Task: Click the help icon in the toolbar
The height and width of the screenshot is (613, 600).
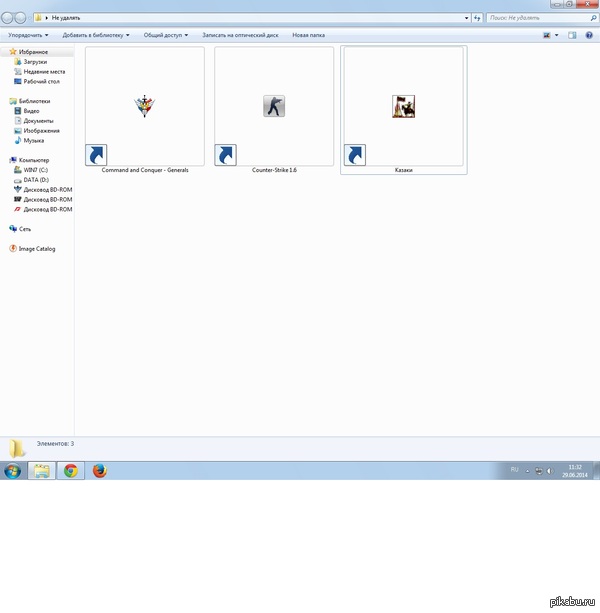Action: pyautogui.click(x=589, y=35)
